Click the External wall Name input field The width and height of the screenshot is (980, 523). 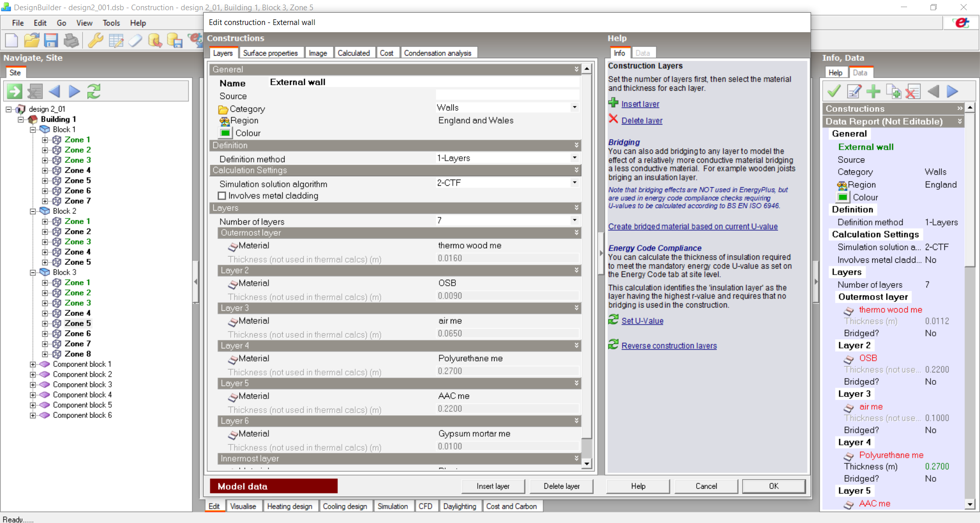[424, 82]
